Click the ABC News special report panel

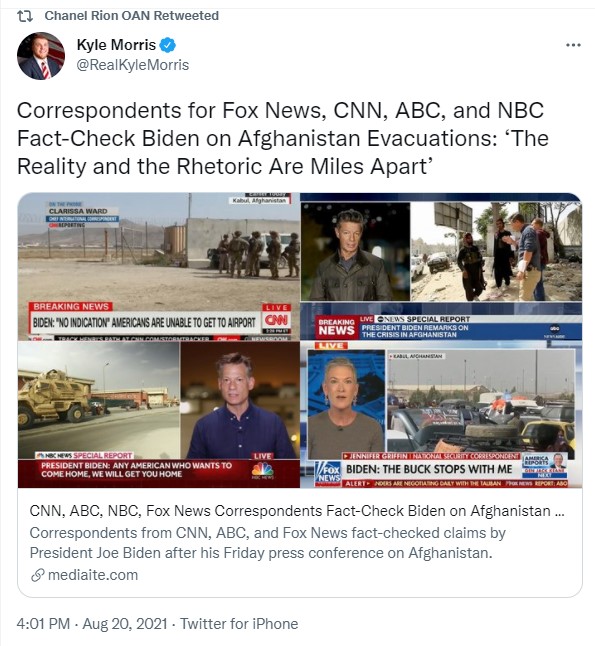coord(441,267)
